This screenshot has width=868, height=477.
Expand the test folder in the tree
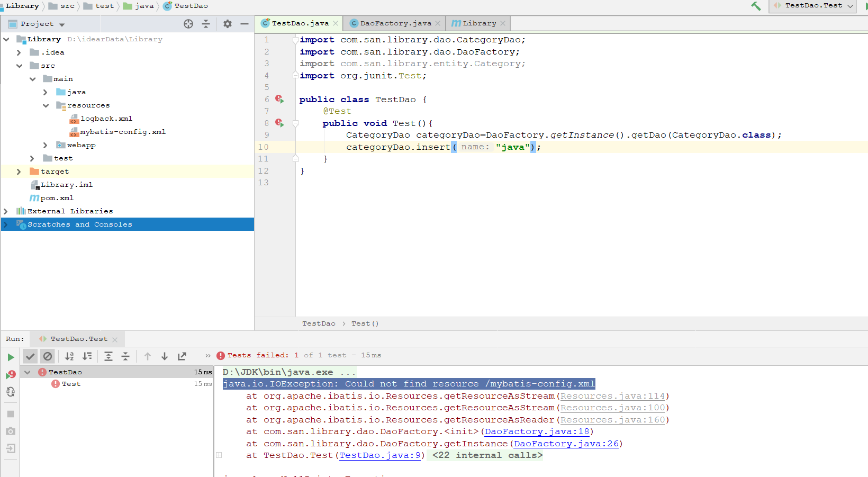pyautogui.click(x=32, y=158)
